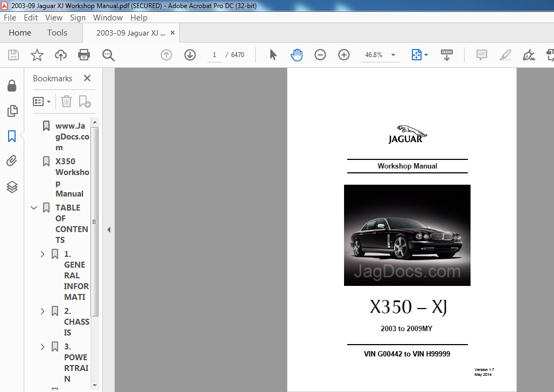Image resolution: width=554 pixels, height=392 pixels.
Task: Open the fit page options arrow
Action: click(x=426, y=55)
